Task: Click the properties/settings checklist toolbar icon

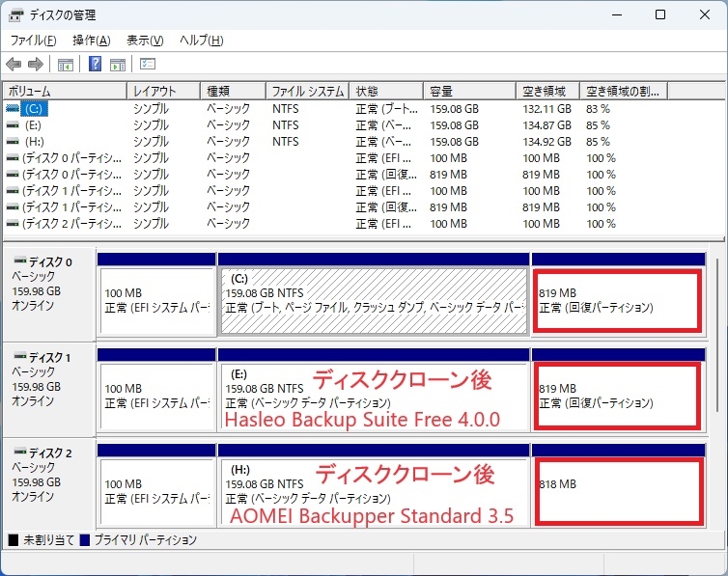Action: [148, 64]
